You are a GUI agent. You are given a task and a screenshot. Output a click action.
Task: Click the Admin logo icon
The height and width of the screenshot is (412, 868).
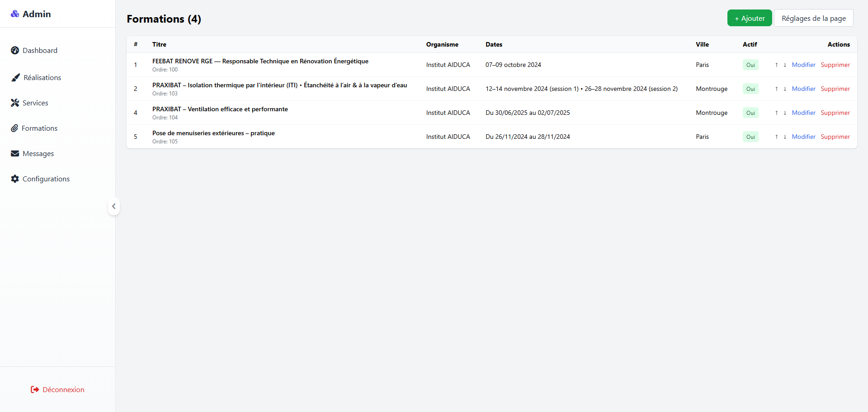[x=15, y=14]
